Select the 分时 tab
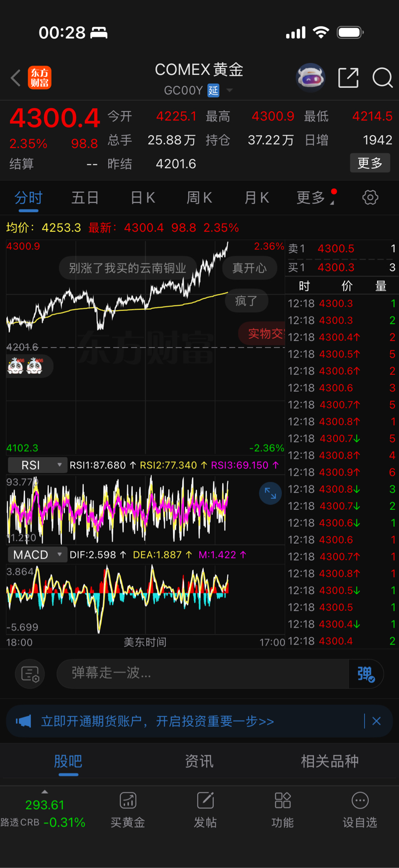 [29, 198]
